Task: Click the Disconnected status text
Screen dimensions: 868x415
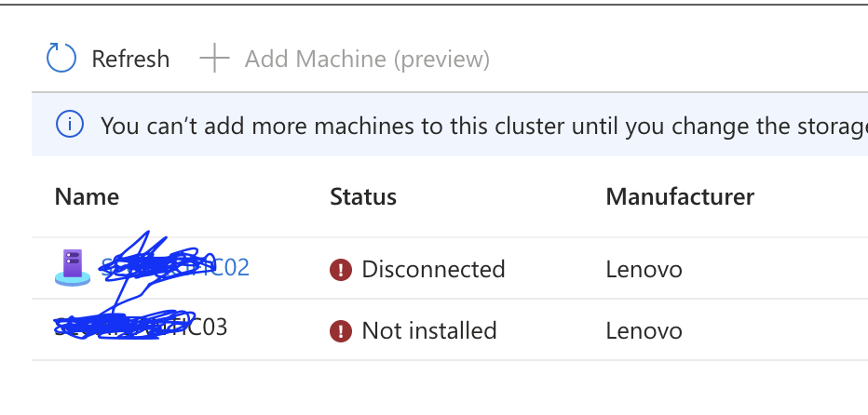Action: (x=433, y=270)
